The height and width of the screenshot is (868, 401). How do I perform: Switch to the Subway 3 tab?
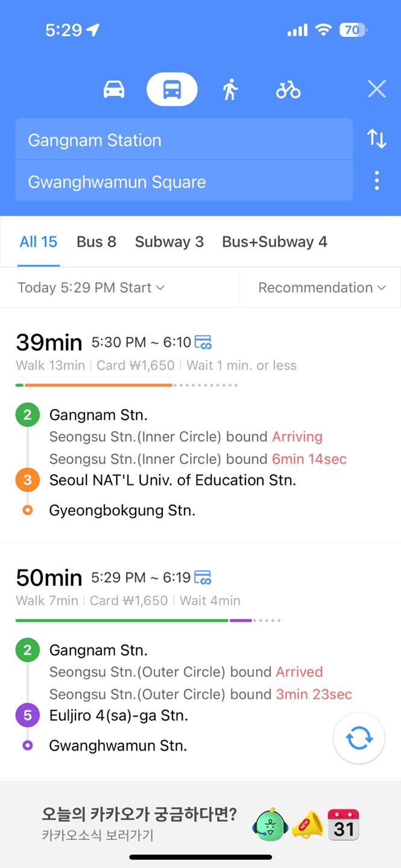tap(169, 242)
